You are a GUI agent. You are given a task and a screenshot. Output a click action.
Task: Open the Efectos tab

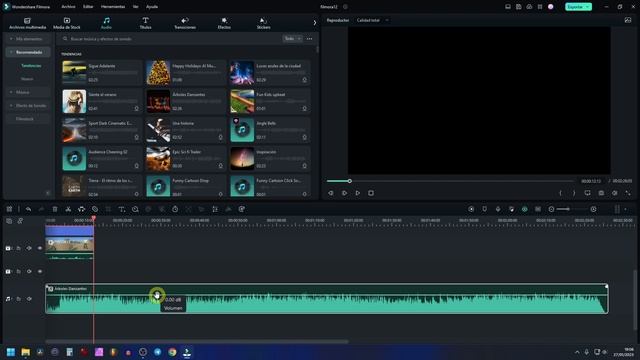coord(224,23)
